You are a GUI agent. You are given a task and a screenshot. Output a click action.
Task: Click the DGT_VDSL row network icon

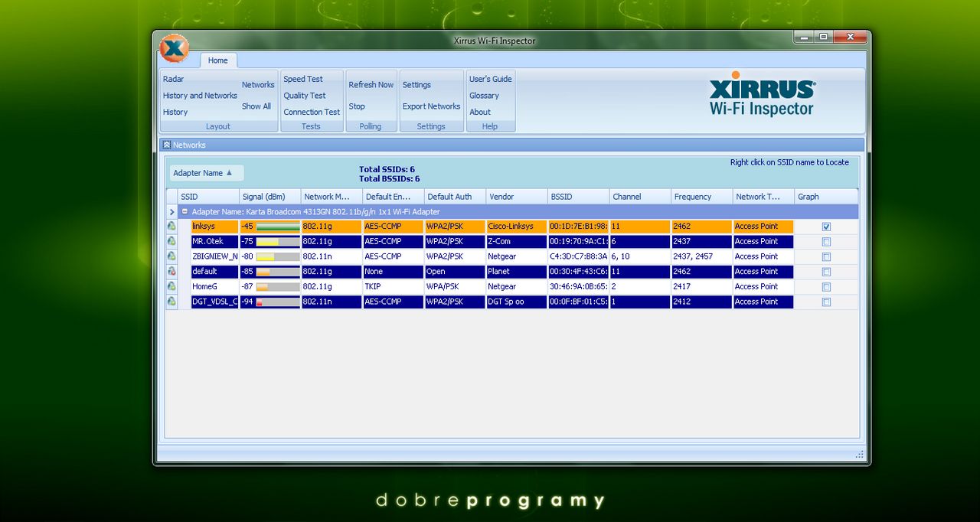click(x=171, y=302)
